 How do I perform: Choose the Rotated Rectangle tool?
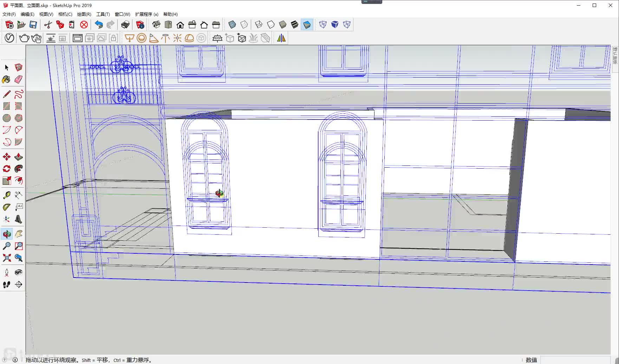point(19,106)
